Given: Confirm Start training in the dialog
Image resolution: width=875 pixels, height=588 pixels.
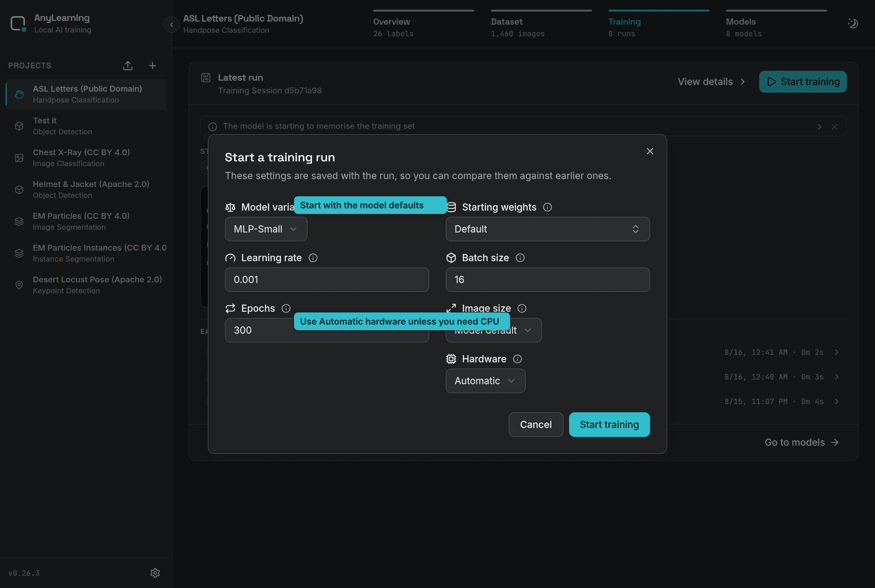Looking at the screenshot, I should coord(609,424).
